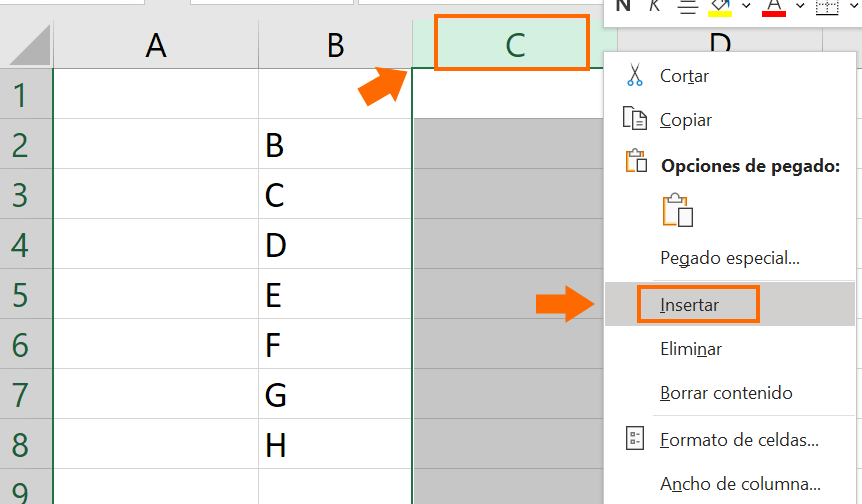Screen dimensions: 862x504
Task: Click cell containing letter H in row 8
Action: tap(335, 444)
